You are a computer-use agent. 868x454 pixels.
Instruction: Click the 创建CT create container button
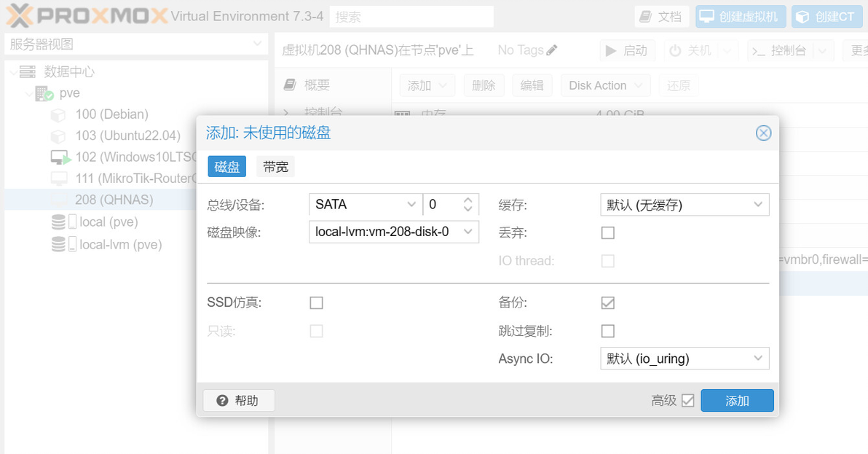click(x=826, y=17)
